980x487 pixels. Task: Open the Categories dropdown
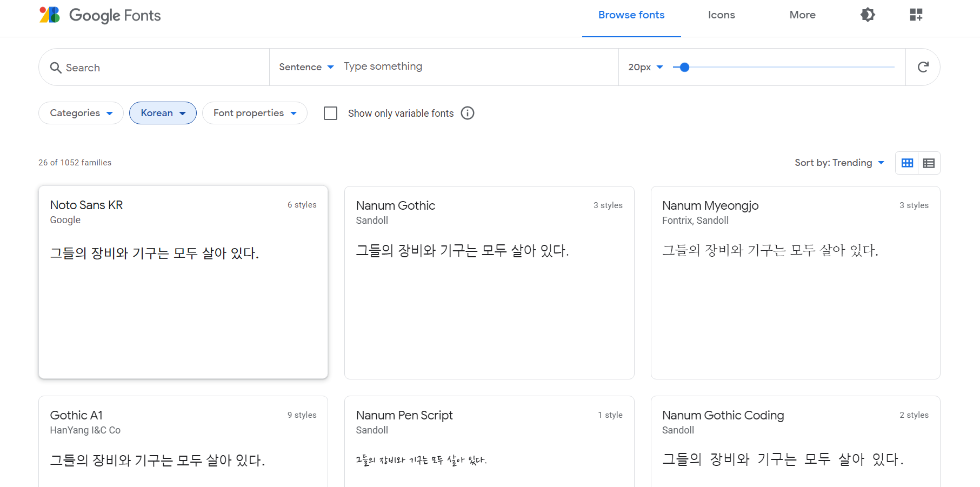coord(81,113)
